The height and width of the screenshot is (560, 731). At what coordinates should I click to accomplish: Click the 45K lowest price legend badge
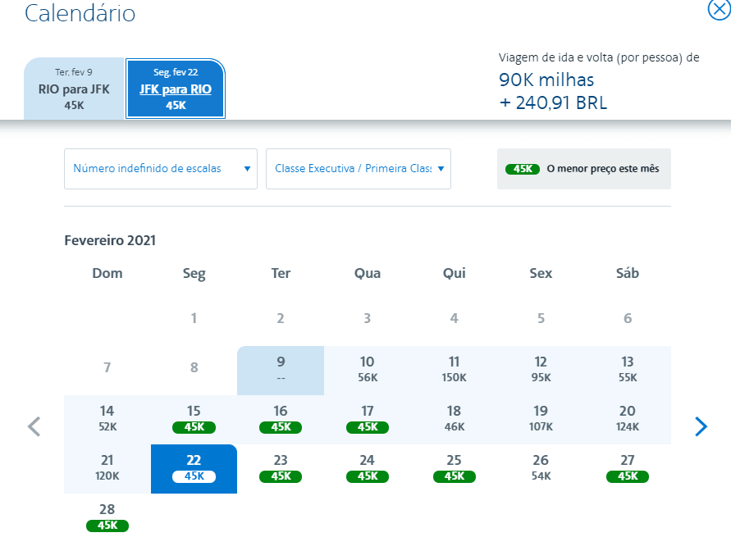pyautogui.click(x=523, y=169)
